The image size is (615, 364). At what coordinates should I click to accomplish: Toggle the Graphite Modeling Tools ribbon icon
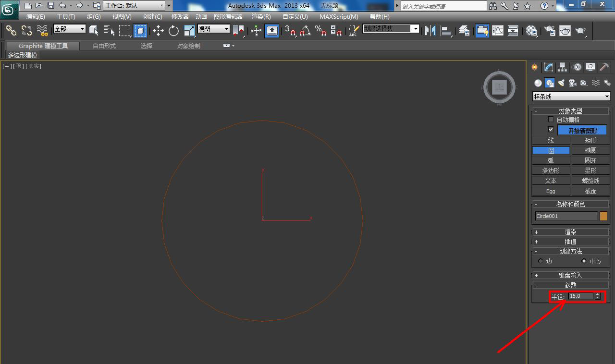point(482,30)
